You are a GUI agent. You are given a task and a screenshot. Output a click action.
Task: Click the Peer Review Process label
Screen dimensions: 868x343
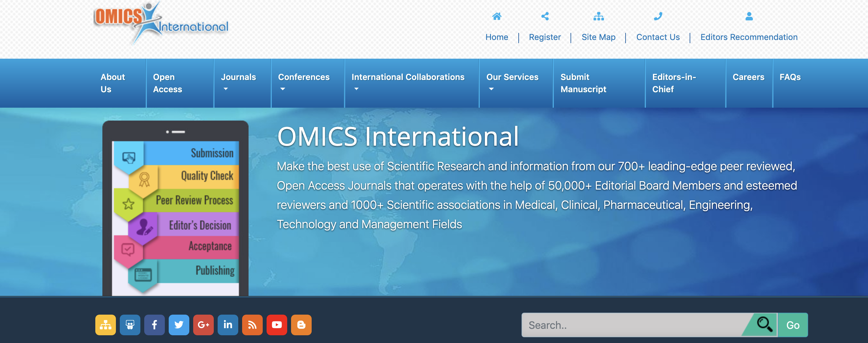(194, 200)
